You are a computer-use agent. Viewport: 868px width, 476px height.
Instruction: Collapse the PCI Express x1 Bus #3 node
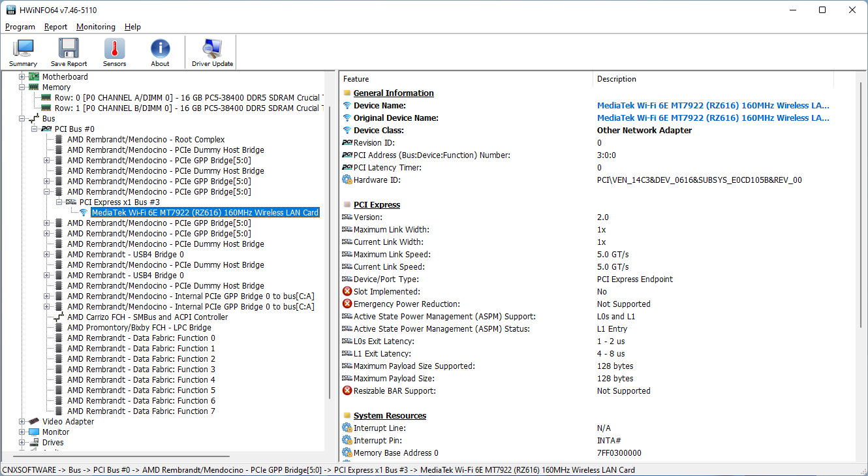point(59,202)
